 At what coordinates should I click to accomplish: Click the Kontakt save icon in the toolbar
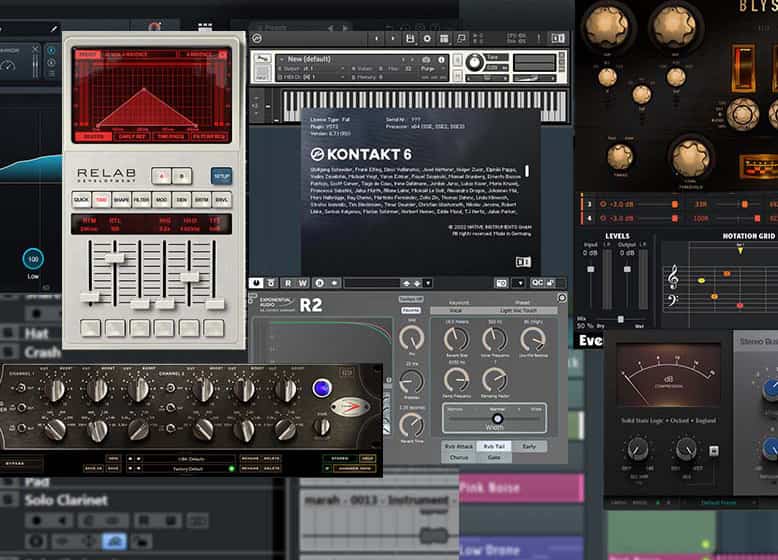click(409, 39)
